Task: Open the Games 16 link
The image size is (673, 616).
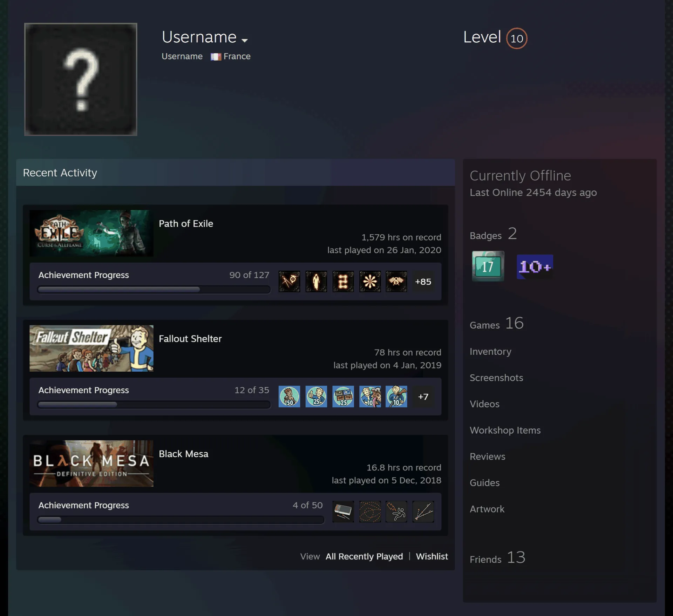Action: [497, 323]
